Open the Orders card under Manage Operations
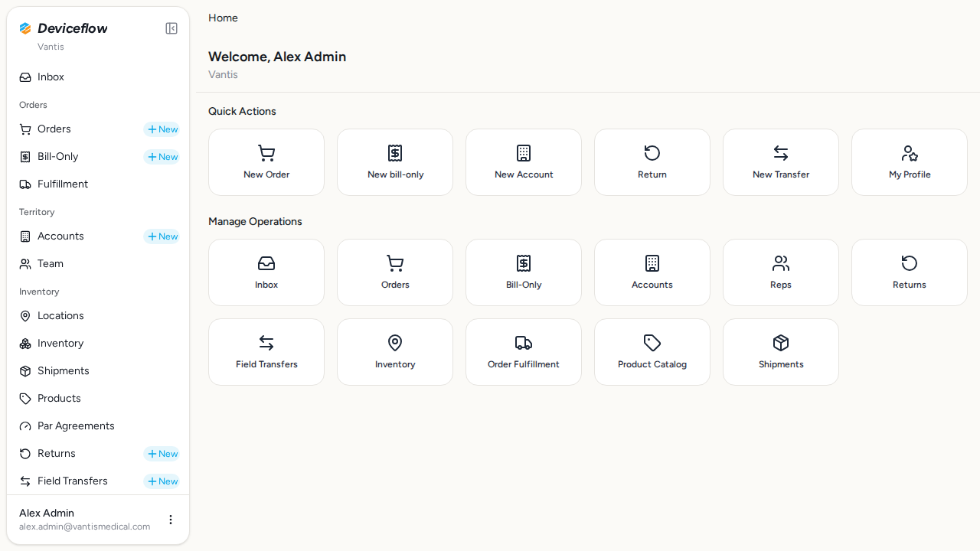Screen dimensions: 980x551 [x=395, y=272]
